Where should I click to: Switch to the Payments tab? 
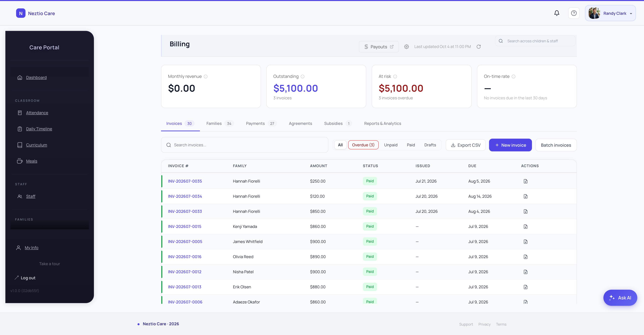(261, 124)
